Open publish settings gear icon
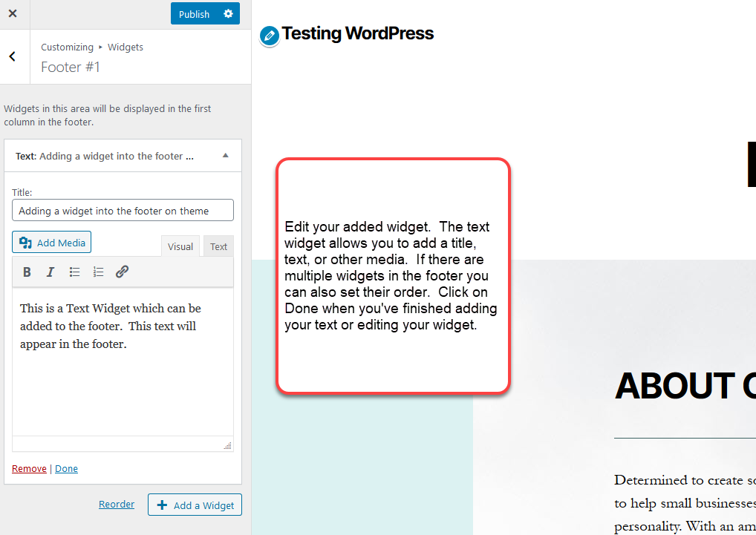This screenshot has height=535, width=756. click(x=229, y=13)
